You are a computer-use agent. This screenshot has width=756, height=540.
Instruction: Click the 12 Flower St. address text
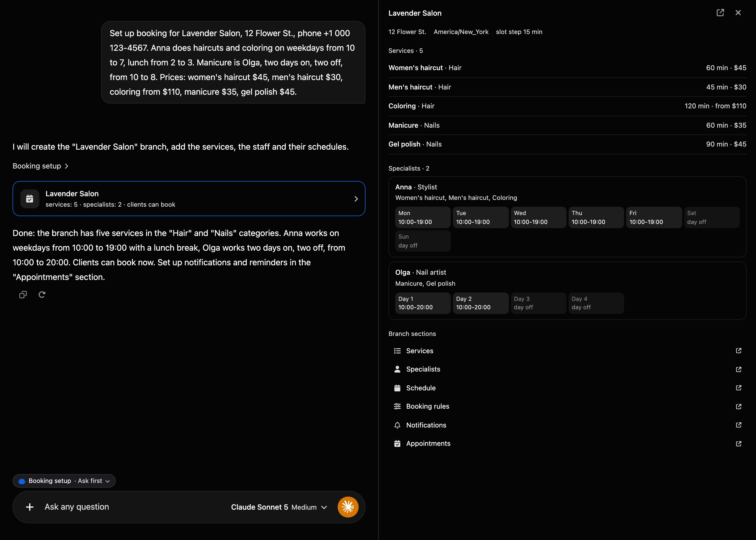pos(407,32)
